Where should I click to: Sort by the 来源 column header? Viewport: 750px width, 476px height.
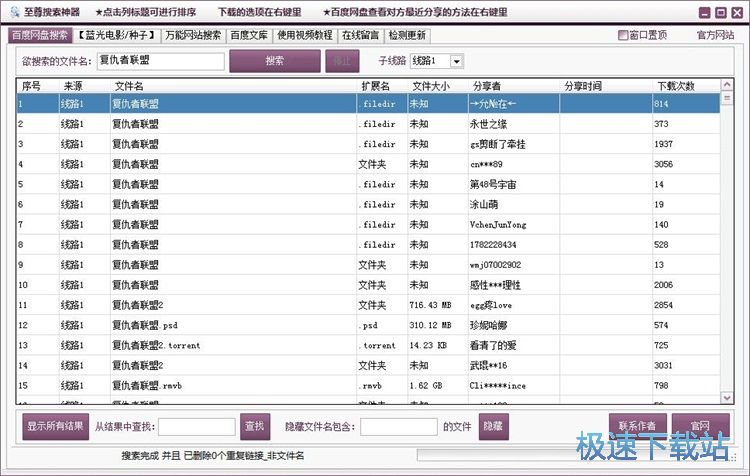pos(84,86)
